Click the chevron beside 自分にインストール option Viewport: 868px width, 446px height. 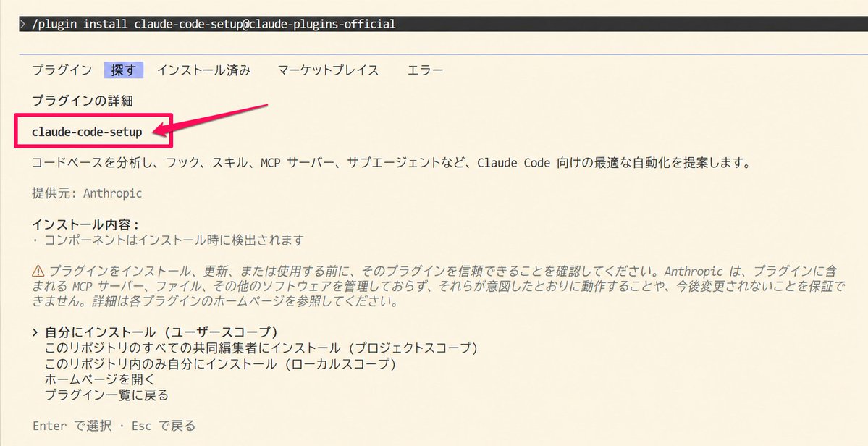[35, 331]
